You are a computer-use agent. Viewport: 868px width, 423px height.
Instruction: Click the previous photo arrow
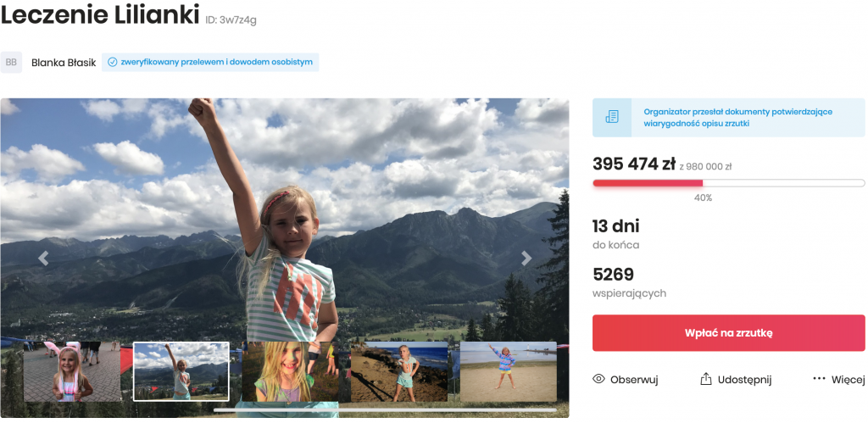point(43,259)
